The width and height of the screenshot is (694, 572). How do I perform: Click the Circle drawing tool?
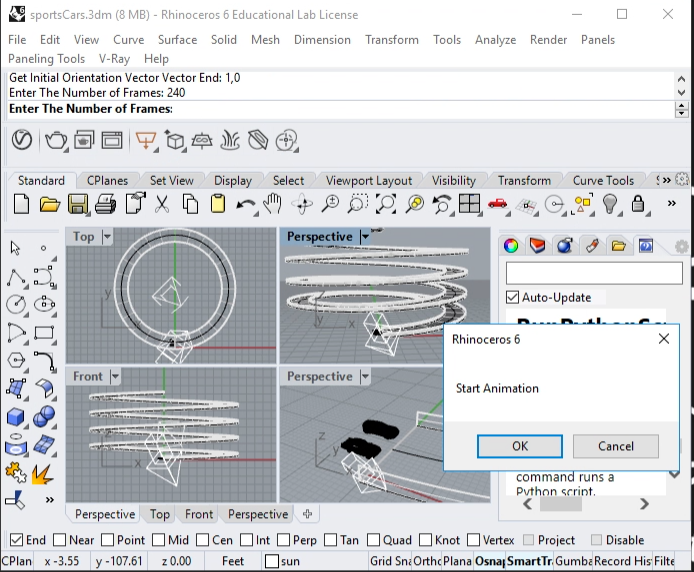point(16,304)
